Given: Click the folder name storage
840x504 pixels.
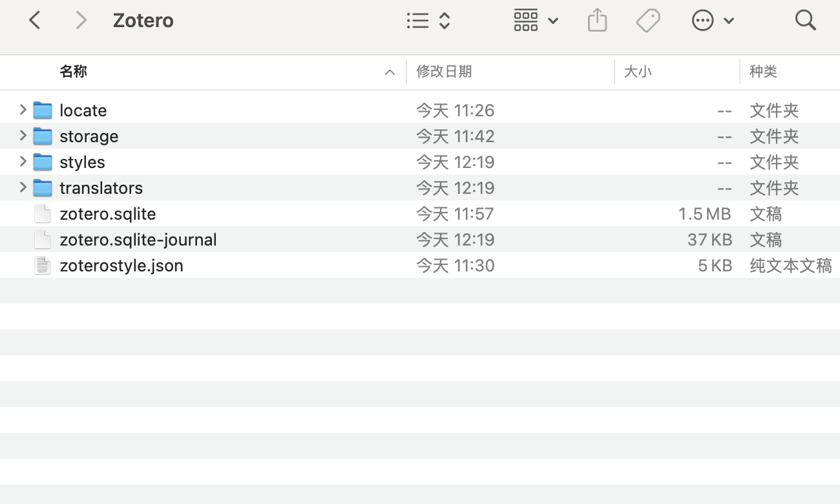Looking at the screenshot, I should [x=89, y=136].
